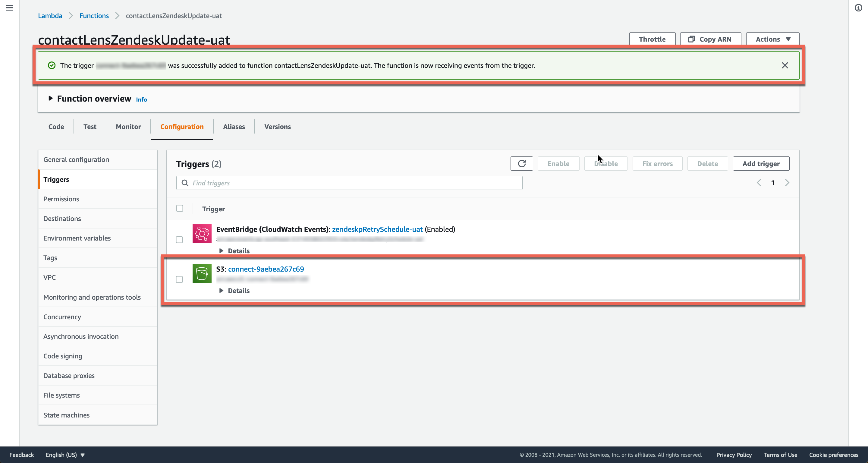Click the S3 bucket trigger icon

[x=202, y=273]
